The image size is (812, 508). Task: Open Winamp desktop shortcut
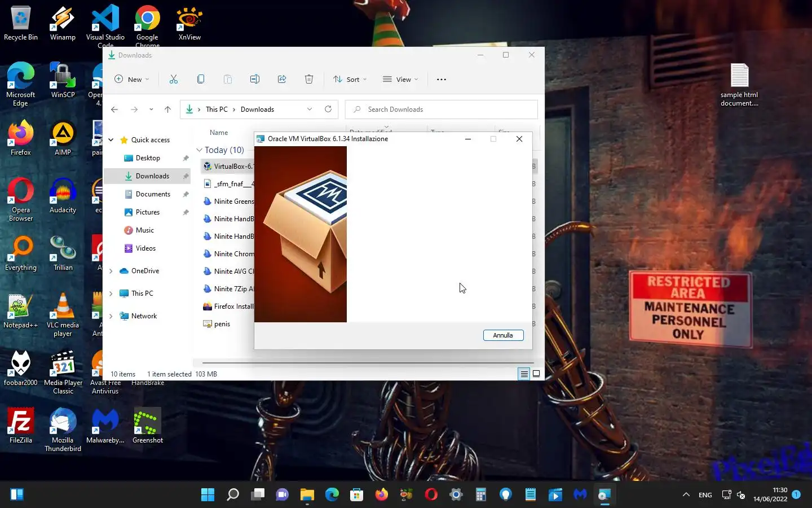pyautogui.click(x=63, y=24)
